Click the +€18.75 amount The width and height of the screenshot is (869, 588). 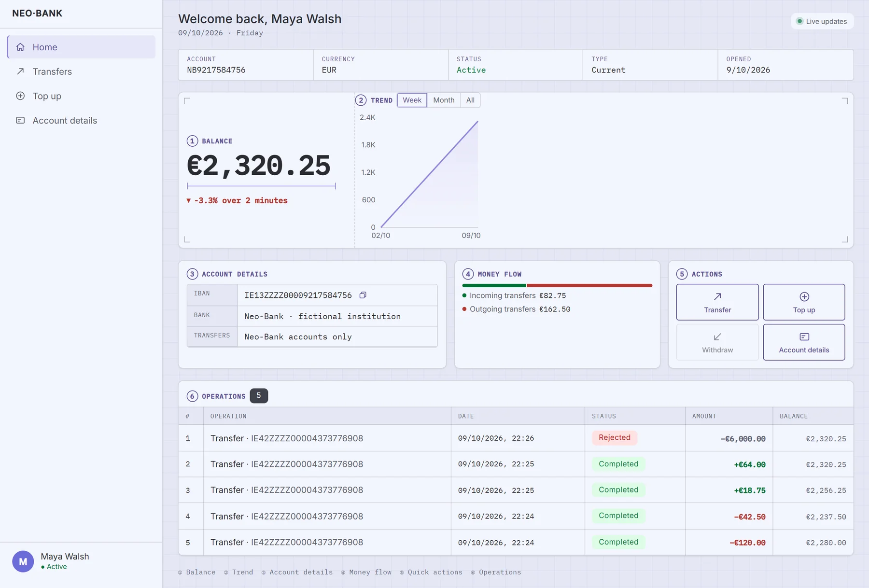click(x=750, y=490)
